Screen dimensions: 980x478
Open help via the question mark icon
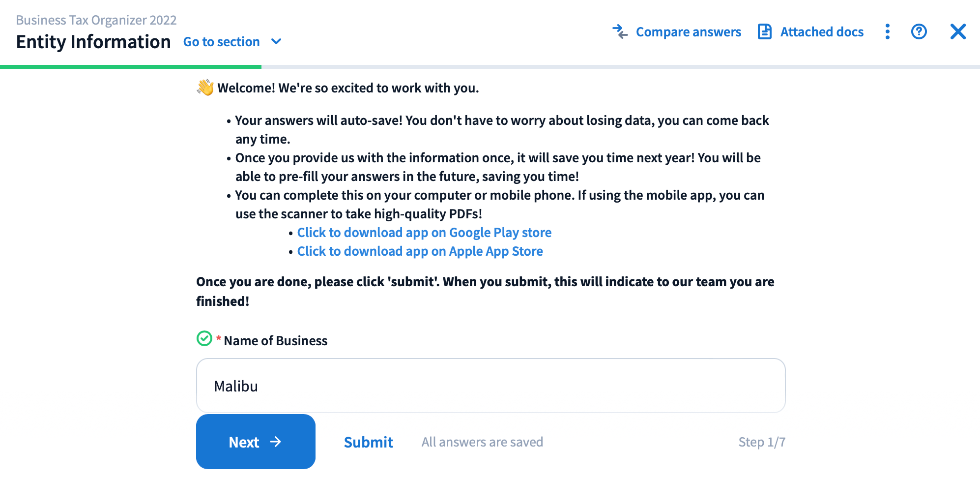(x=919, y=32)
